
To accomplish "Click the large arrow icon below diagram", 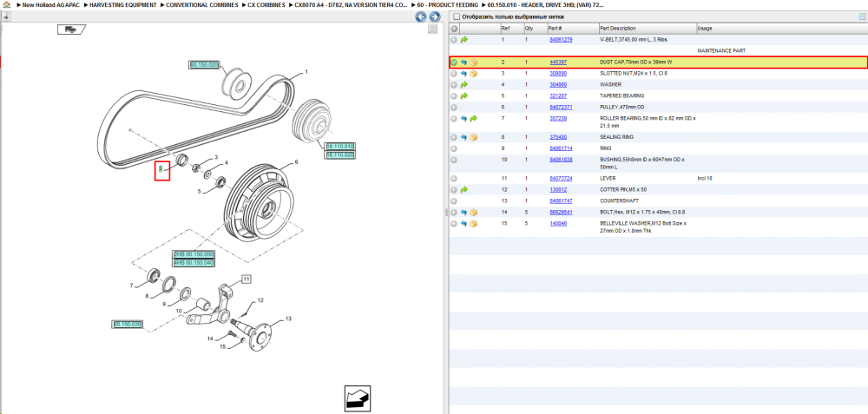I will [358, 398].
